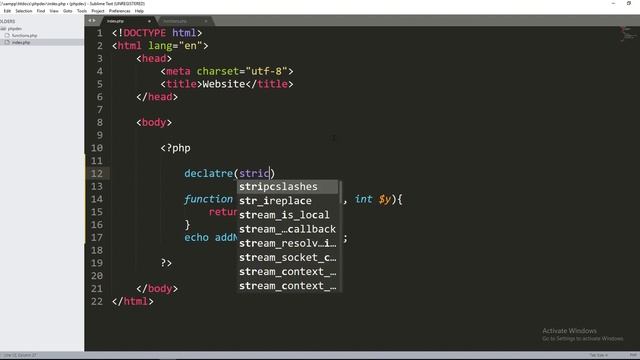
Task: Close the functions.php tab
Action: [206, 21]
